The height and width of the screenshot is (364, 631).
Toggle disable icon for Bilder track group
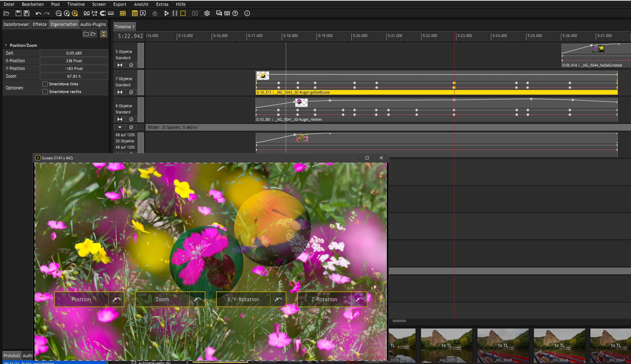[x=131, y=127]
